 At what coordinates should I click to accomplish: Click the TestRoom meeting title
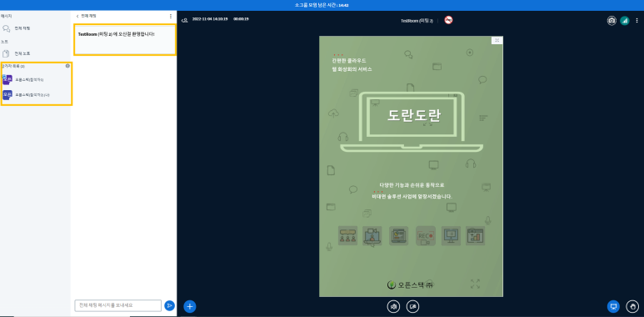pos(417,21)
